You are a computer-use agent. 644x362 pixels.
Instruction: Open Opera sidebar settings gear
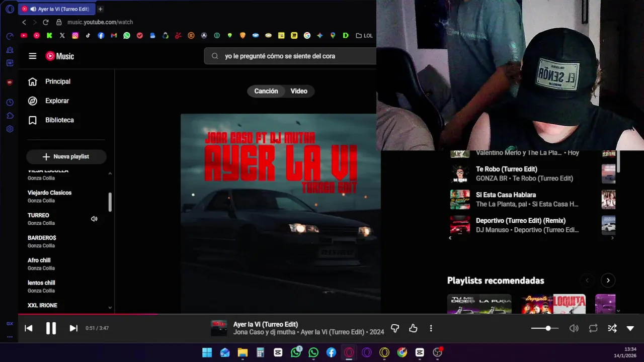tap(10, 129)
